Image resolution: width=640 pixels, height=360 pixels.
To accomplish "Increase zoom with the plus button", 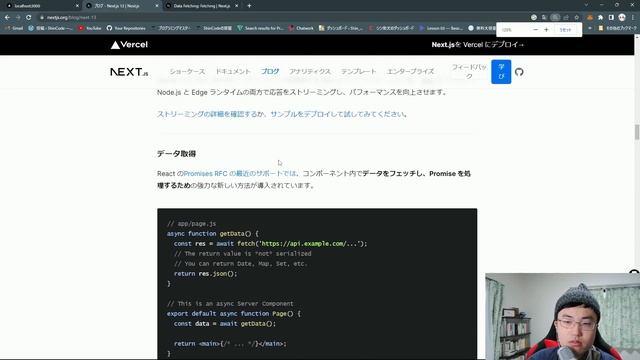I will [x=546, y=30].
